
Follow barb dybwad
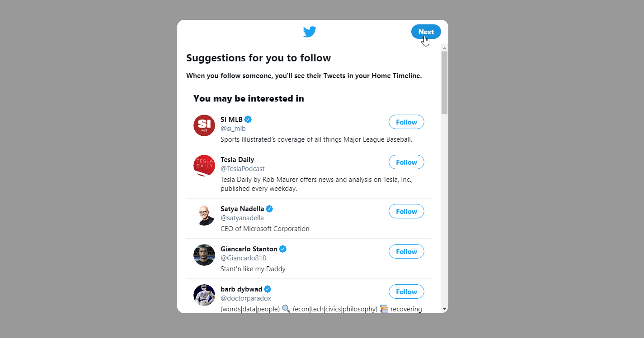[406, 292]
